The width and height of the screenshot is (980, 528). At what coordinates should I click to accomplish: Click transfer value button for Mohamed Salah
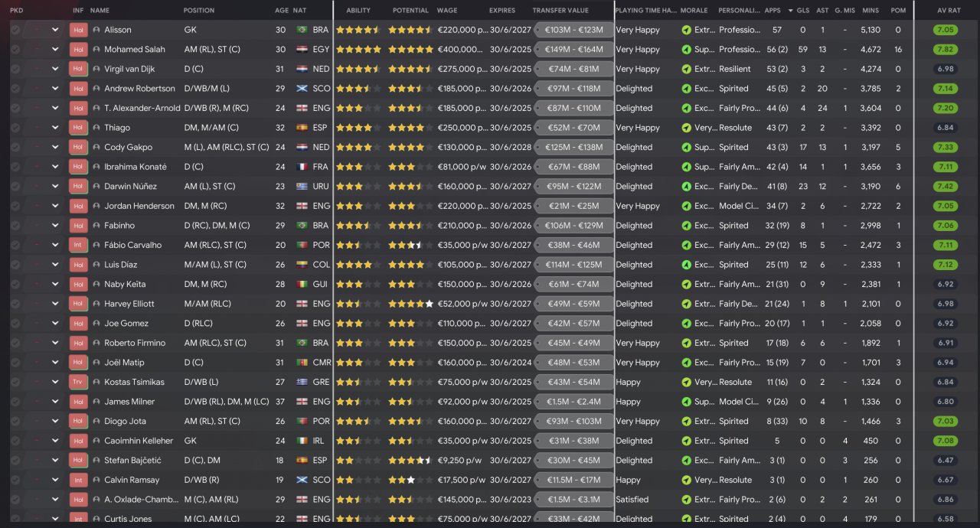point(573,50)
